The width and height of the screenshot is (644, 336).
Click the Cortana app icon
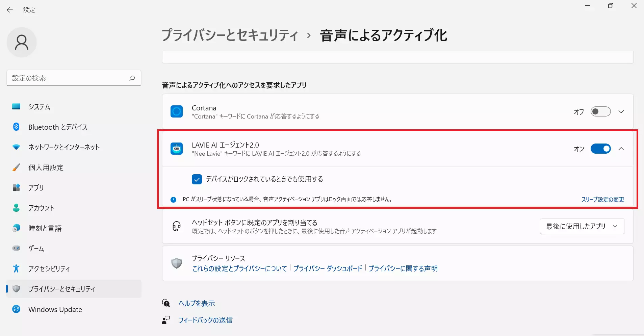(177, 111)
